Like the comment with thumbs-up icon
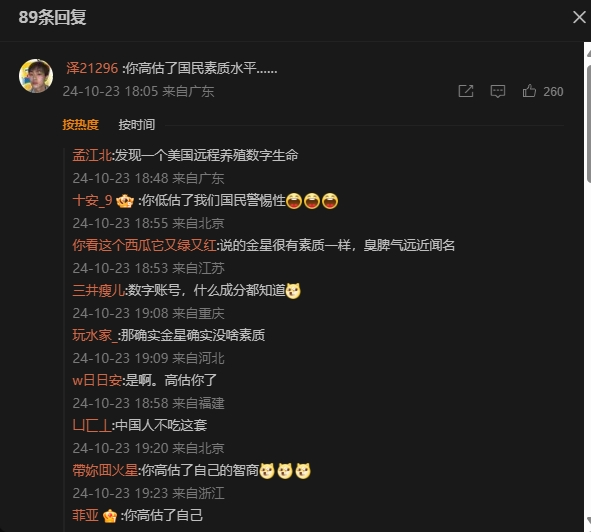The image size is (591, 532). (x=529, y=91)
